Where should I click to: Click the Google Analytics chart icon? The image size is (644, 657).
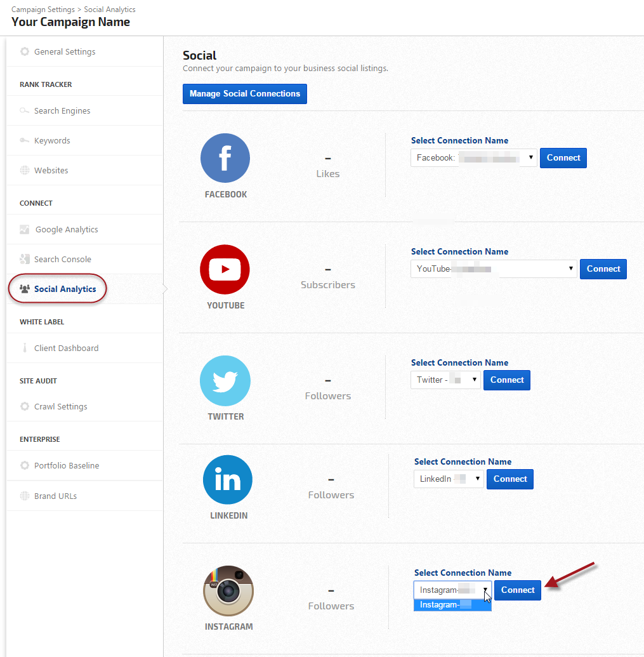tap(25, 230)
